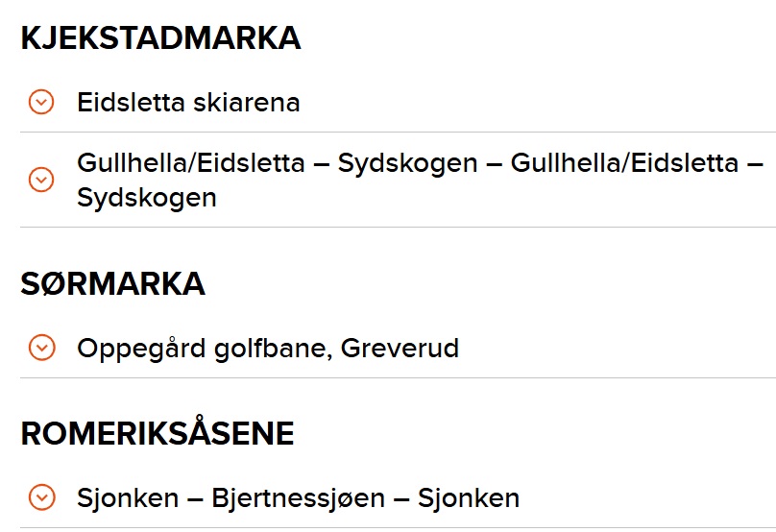Click the circled arrow next to Gullhella/Eidsletta – Sydskogen
This screenshot has height=532, width=776.
click(41, 180)
